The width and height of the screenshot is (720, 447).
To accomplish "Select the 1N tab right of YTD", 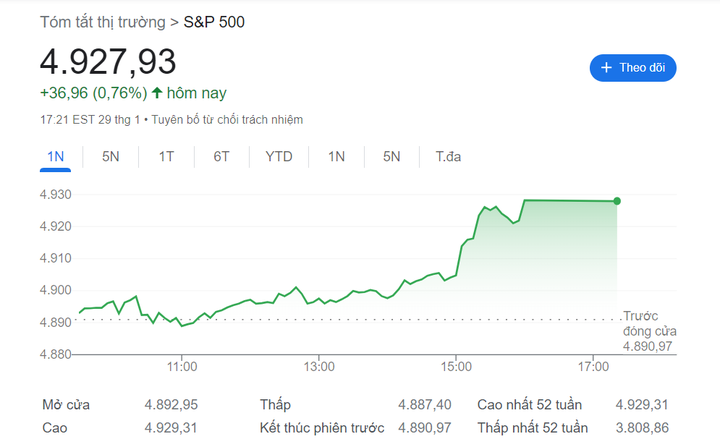I will [337, 157].
